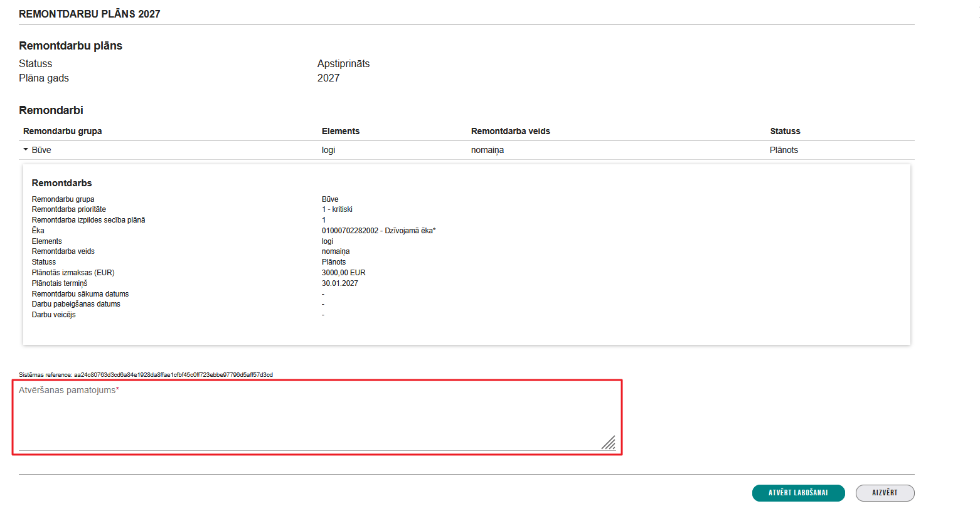Click the 'Ēka' label in the details card
Viewport: 980px width, 511px height.
click(38, 231)
